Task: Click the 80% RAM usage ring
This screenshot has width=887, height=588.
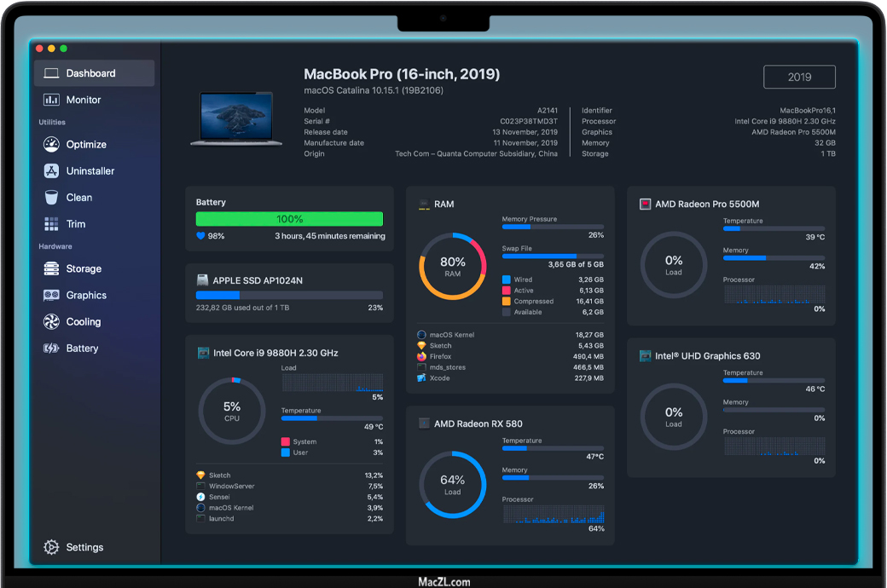Action: click(453, 267)
